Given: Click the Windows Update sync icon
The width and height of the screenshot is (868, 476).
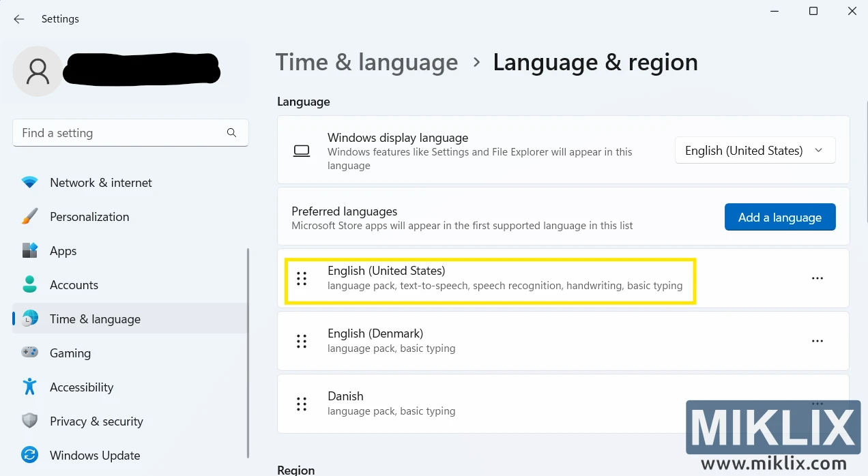Looking at the screenshot, I should 29,456.
